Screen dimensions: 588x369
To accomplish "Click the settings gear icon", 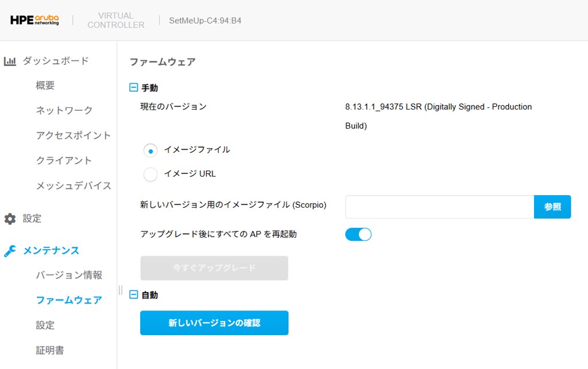I will (10, 219).
